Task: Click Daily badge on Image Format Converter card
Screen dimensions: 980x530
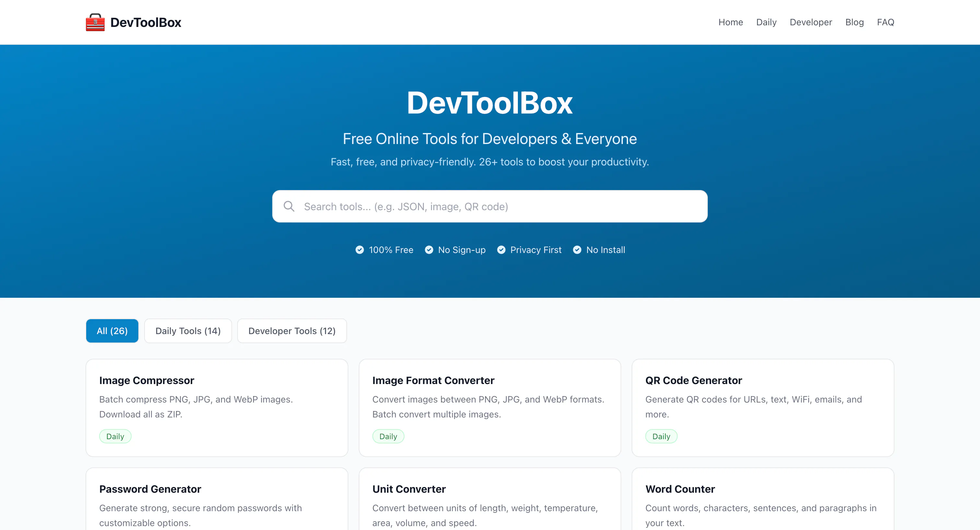Action: [x=388, y=436]
